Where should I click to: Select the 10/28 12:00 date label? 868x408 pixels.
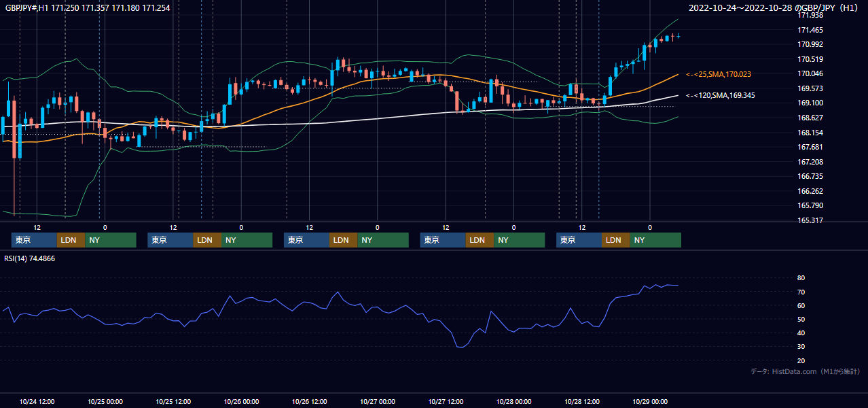click(x=581, y=401)
